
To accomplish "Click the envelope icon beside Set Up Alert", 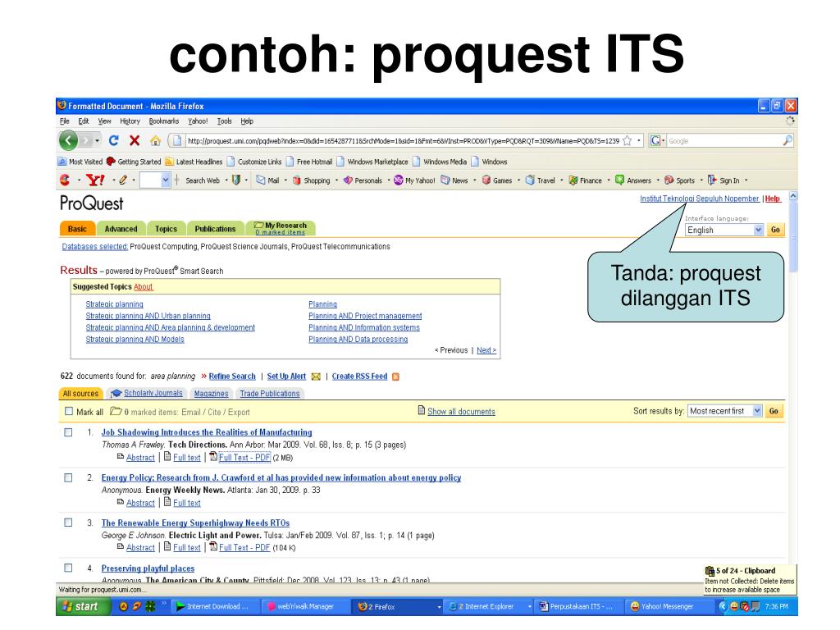I will (x=316, y=377).
